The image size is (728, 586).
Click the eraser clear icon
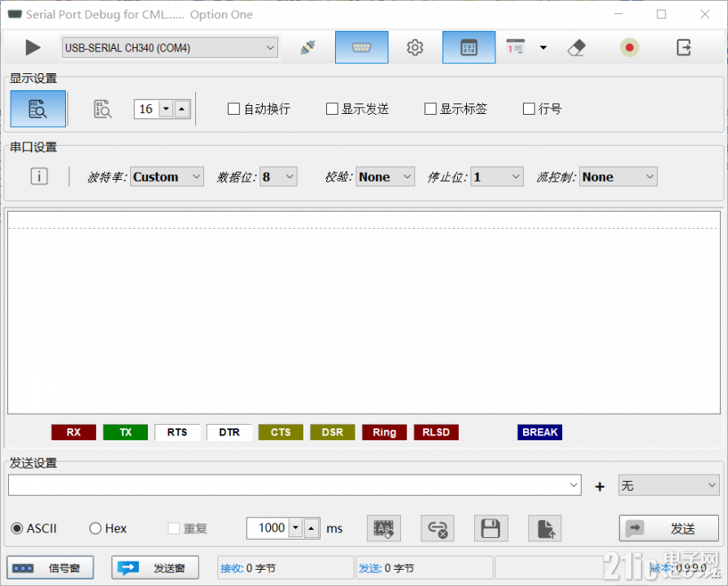[x=576, y=47]
